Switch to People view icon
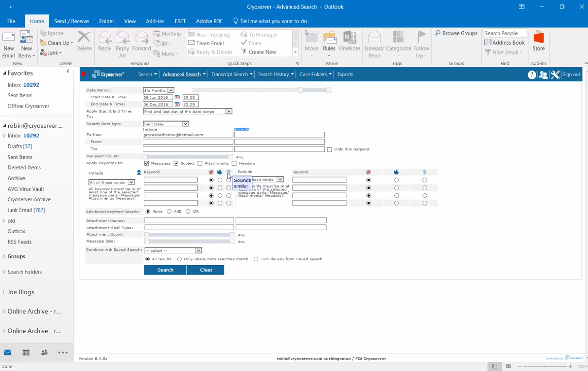 point(44,352)
